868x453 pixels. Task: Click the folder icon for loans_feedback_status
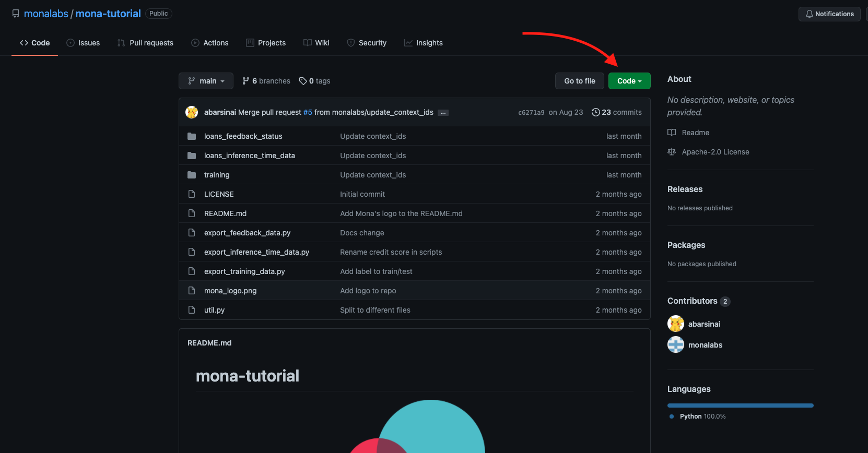192,136
